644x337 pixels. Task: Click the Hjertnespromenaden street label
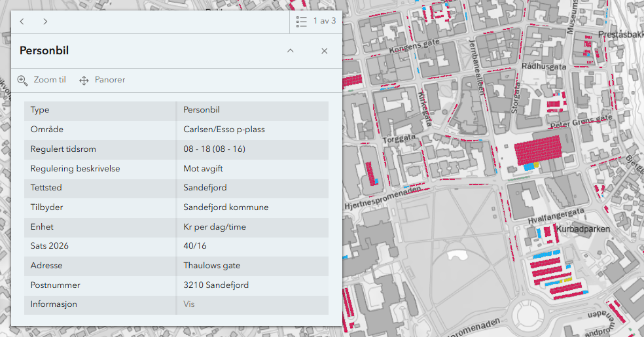pyautogui.click(x=382, y=198)
